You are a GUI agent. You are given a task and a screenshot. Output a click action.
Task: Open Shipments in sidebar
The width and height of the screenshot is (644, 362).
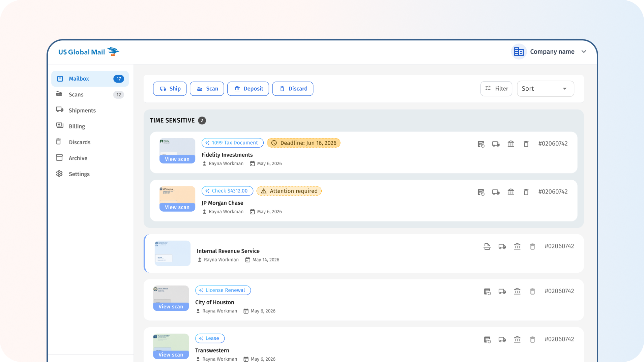[x=90, y=111]
